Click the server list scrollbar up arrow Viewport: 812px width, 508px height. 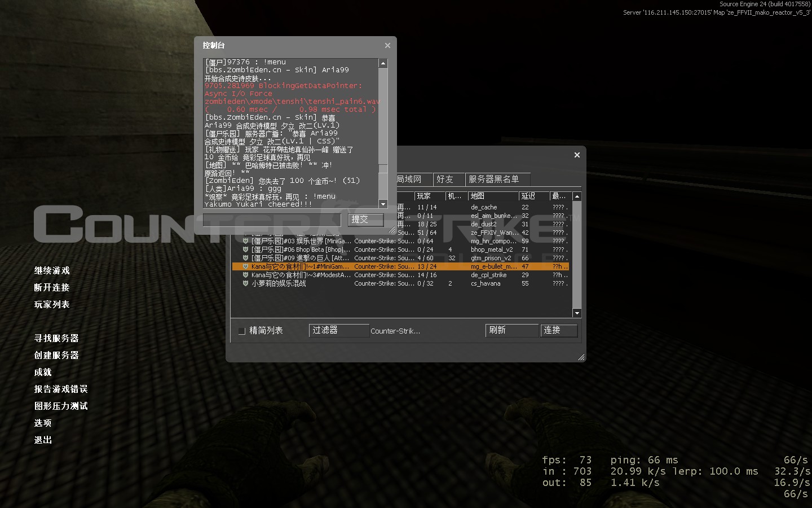[x=577, y=196]
